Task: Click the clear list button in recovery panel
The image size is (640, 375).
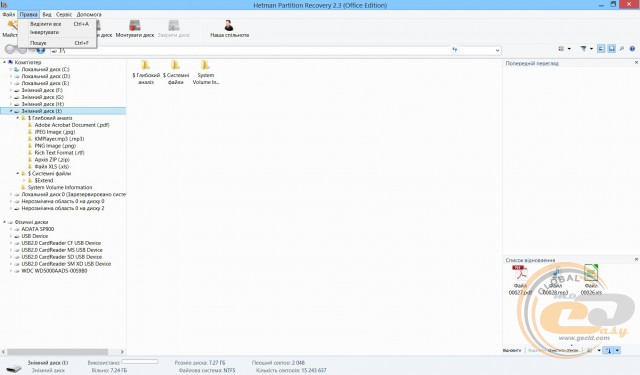Action: point(563,350)
